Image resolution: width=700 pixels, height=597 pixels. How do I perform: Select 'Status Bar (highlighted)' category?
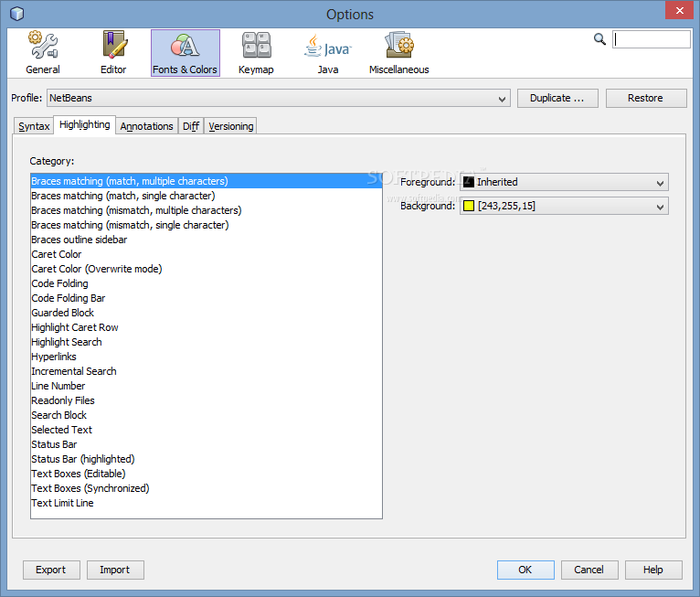point(207,459)
